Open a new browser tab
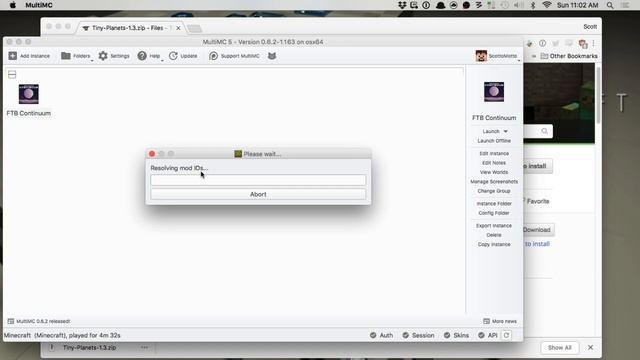The width and height of the screenshot is (640, 360). click(x=194, y=28)
